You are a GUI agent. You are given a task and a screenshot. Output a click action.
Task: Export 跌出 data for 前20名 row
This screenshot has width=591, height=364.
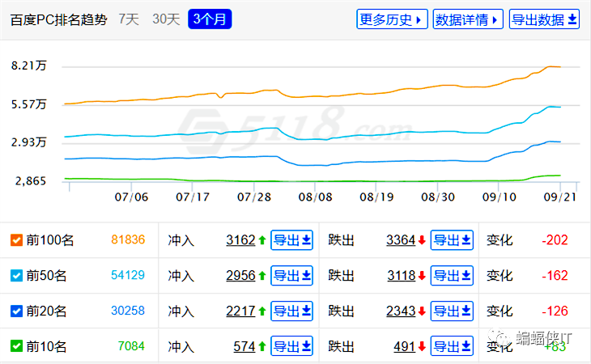(452, 311)
